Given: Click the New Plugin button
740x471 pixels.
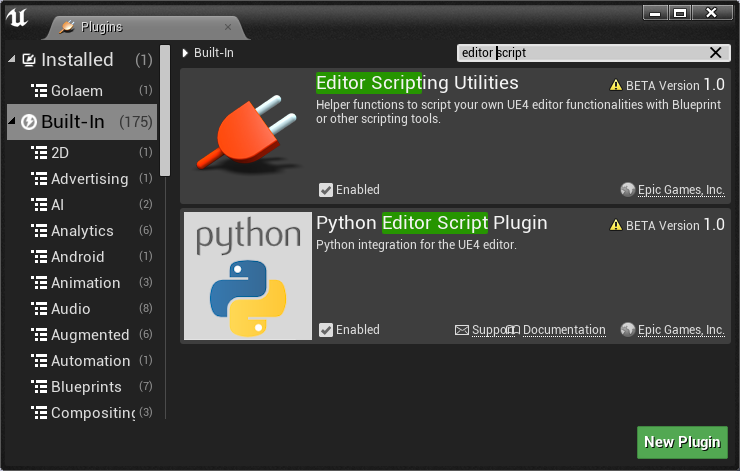Looking at the screenshot, I should [682, 442].
